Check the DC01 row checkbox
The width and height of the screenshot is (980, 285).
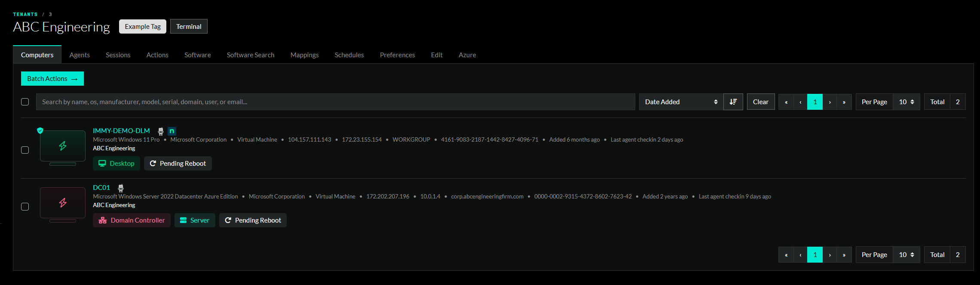25,207
